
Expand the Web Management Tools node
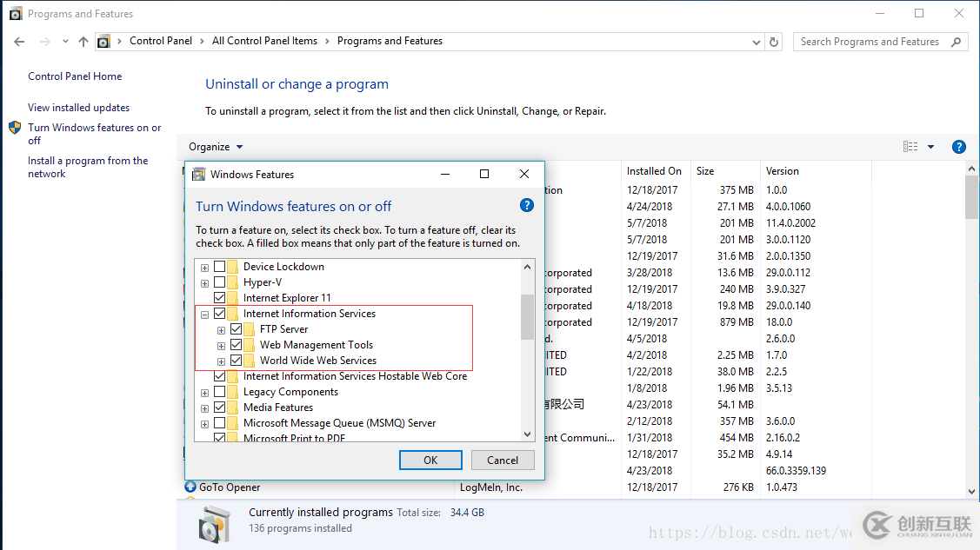[x=221, y=346]
